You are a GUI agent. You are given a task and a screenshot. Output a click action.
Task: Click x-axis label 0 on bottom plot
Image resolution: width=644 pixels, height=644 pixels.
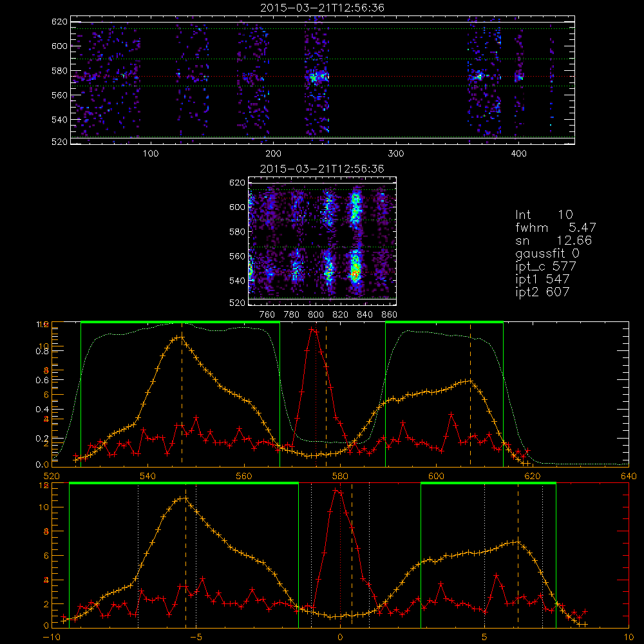pyautogui.click(x=340, y=638)
